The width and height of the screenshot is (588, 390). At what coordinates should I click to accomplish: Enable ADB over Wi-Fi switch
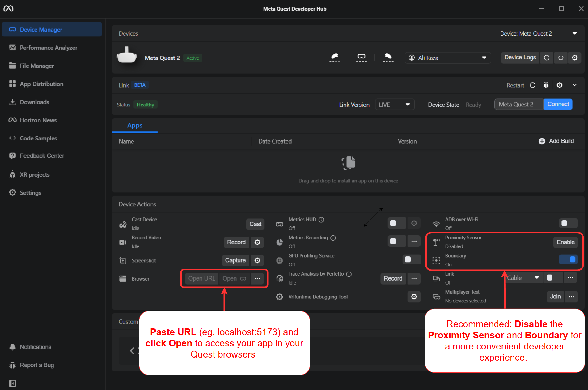[568, 223]
